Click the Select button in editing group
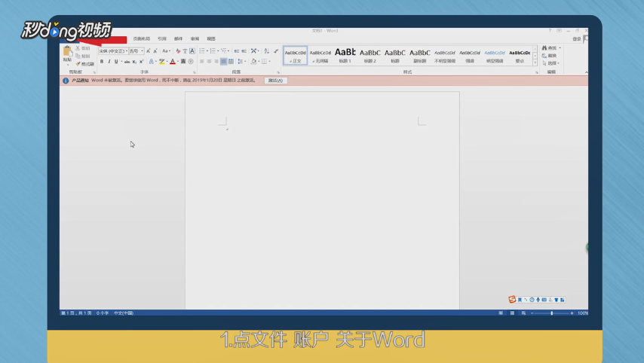Screen dimensions: 644x363 [550, 63]
